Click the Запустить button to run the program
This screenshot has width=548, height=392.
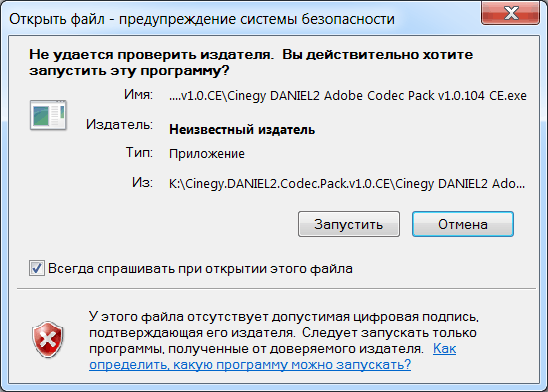tap(349, 224)
